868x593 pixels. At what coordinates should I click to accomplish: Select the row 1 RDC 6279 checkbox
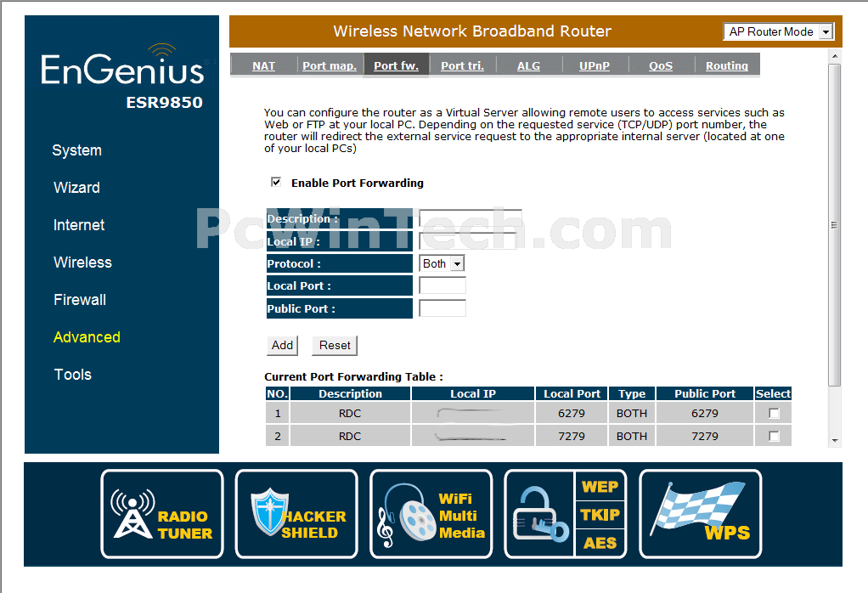(774, 413)
